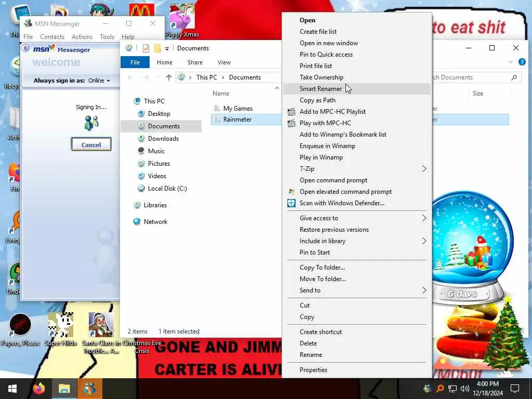Click the icon next to Play with MPC-HC
The height and width of the screenshot is (399, 532).
(291, 123)
